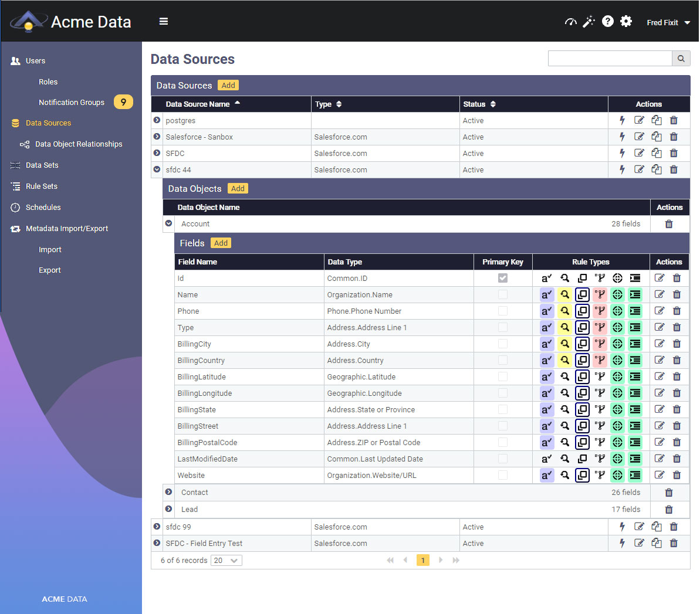Toggle Primary Key checkbox for LastModifiedDate
Viewport: 700px width, 614px height.
(503, 459)
